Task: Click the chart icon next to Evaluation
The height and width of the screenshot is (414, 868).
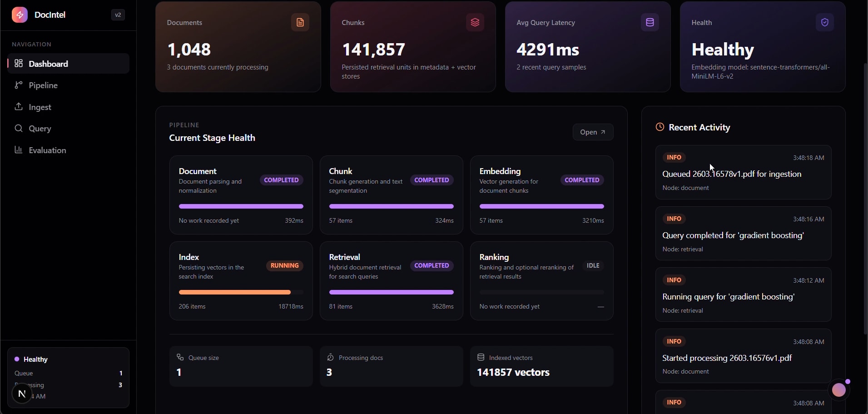Action: tap(19, 150)
